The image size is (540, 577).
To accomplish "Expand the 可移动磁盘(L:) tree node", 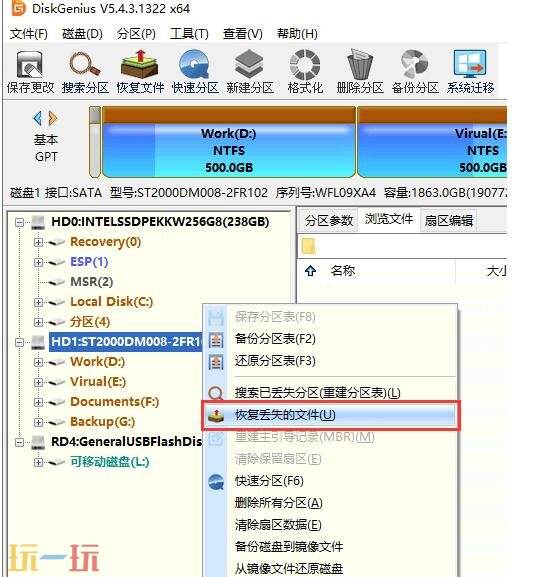I will (x=38, y=462).
